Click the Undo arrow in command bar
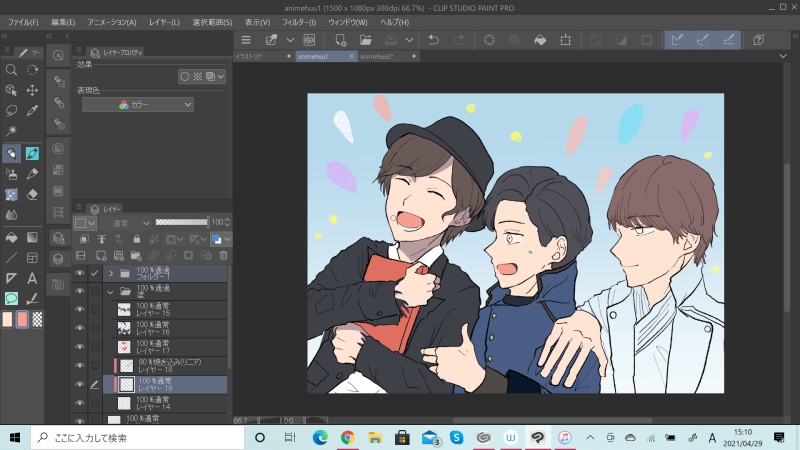 click(433, 40)
